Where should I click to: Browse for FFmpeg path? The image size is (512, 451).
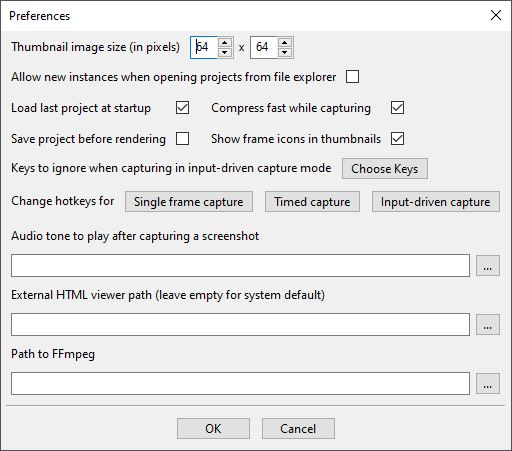[488, 384]
